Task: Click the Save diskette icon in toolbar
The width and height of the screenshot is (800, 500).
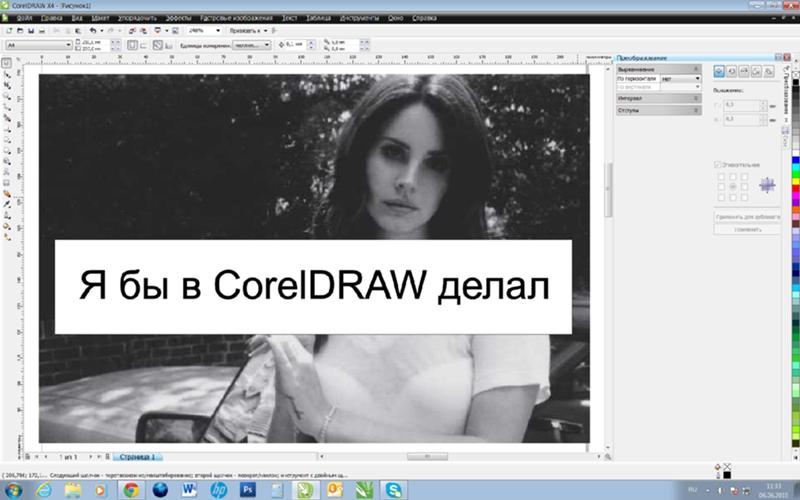Action: 31,31
